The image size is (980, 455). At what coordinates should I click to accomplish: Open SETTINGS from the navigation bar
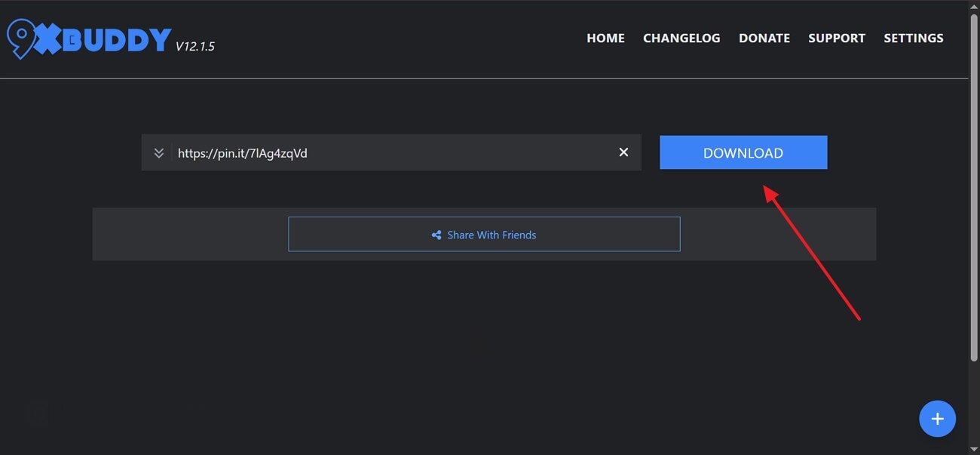(x=914, y=38)
